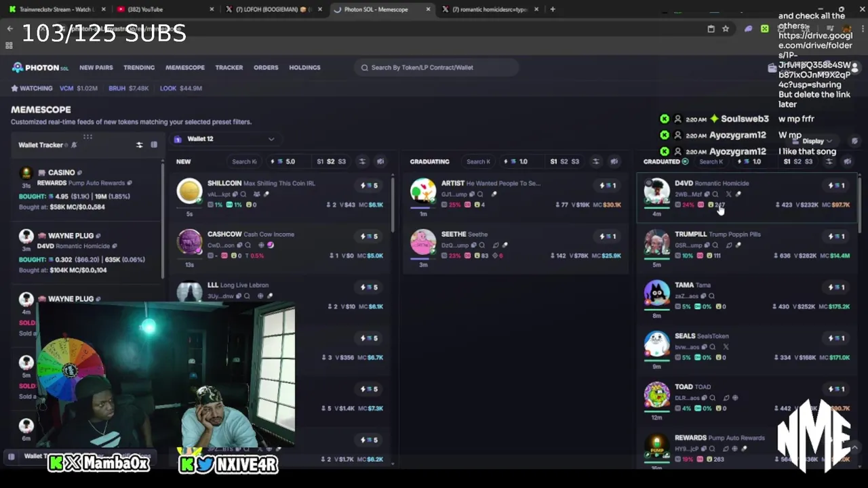
Task: Toggle sound mute icon in GRADUATED column
Action: click(847, 162)
